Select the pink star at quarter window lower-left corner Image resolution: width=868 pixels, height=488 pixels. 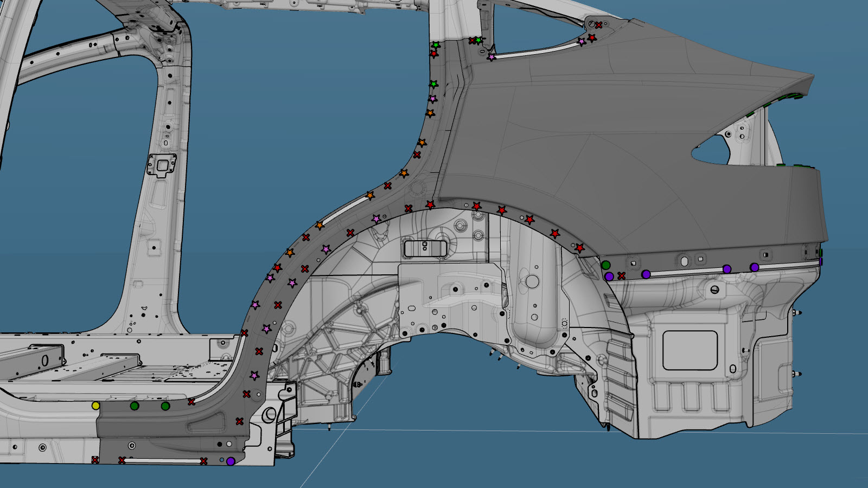492,57
